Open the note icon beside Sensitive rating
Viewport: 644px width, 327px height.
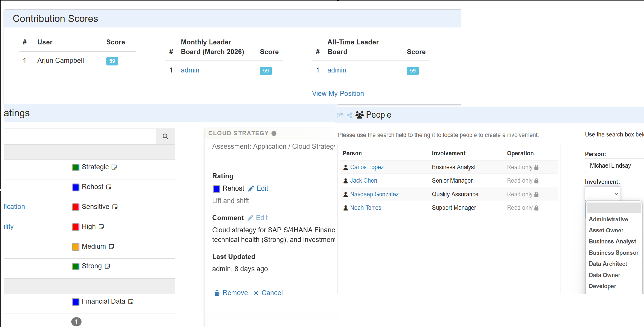coord(115,207)
